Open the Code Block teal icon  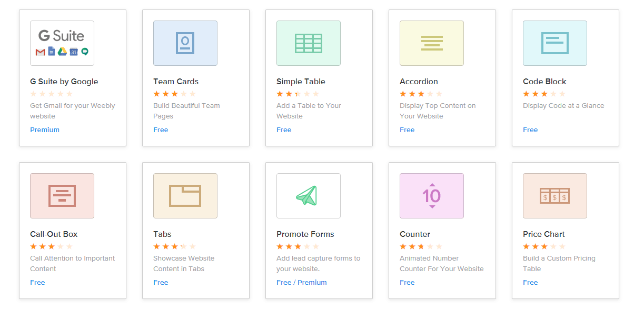(555, 43)
